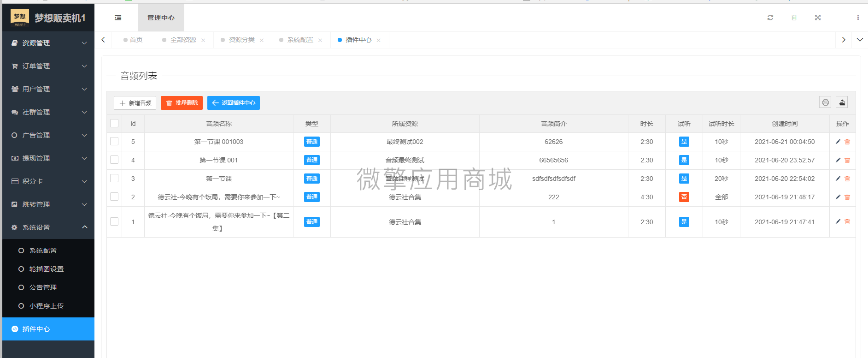Tick the select-all checkbox in table header

[114, 123]
